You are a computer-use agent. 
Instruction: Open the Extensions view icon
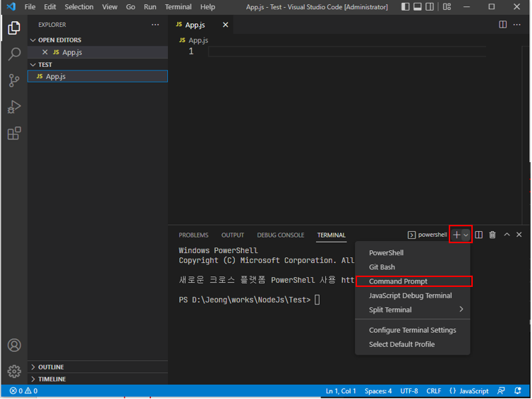(14, 133)
